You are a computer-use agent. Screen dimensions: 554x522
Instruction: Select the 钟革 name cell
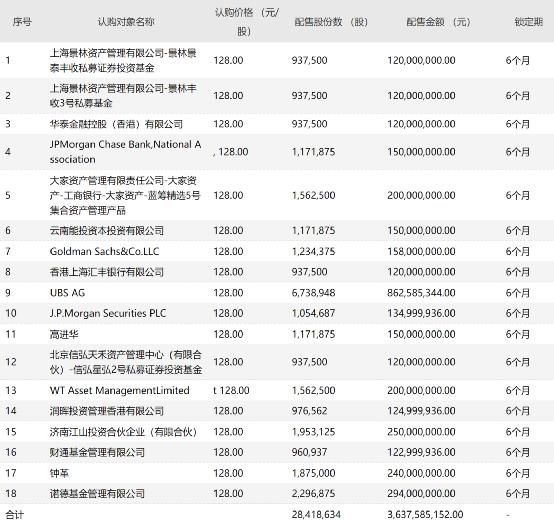coord(59,473)
